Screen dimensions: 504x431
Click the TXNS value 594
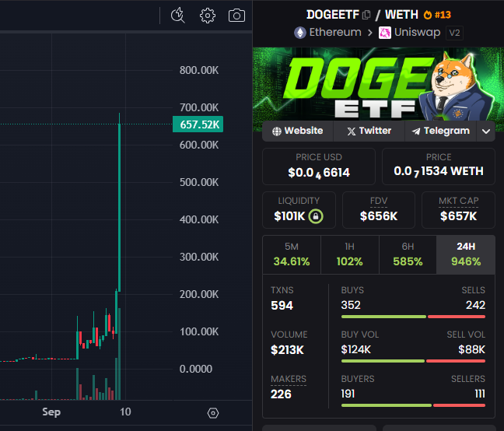coord(282,305)
